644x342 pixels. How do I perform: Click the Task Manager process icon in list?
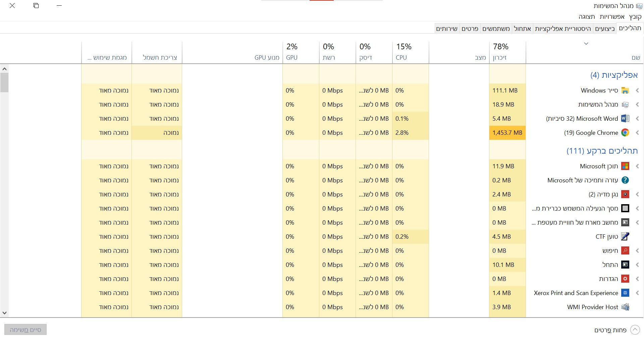click(625, 105)
